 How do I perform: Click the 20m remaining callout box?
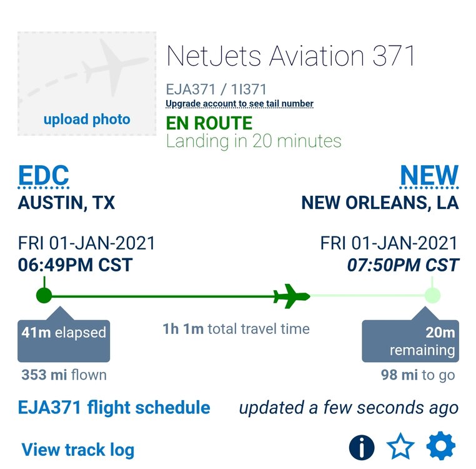(410, 341)
